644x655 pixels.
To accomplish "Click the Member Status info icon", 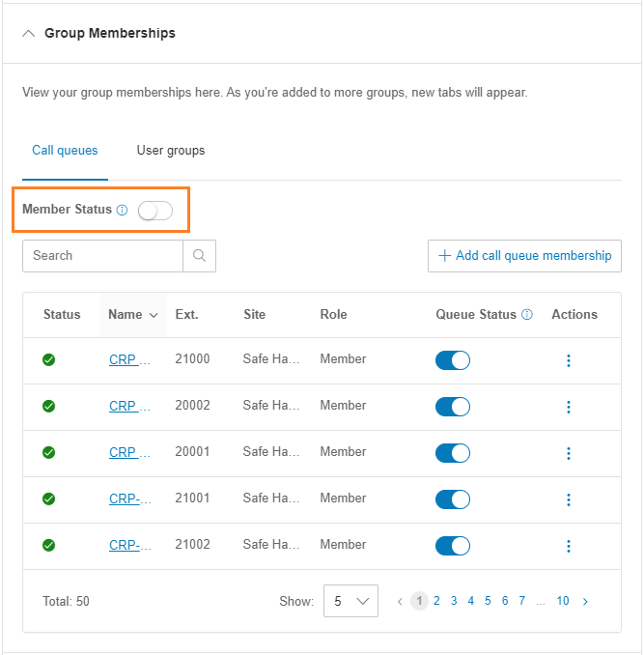I will tap(122, 210).
